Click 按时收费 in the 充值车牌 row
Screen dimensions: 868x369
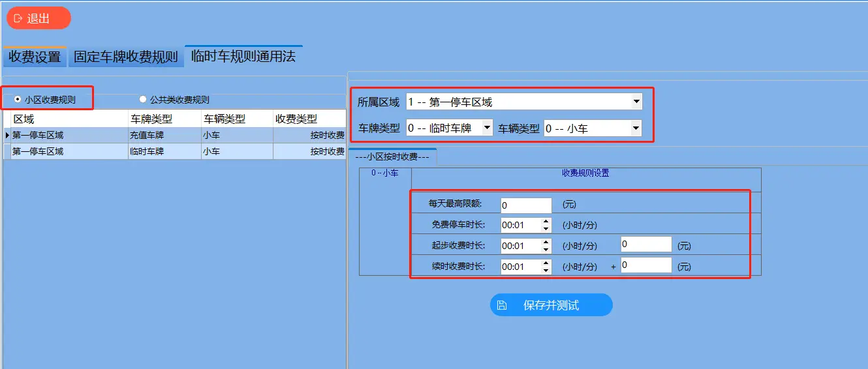click(309, 135)
